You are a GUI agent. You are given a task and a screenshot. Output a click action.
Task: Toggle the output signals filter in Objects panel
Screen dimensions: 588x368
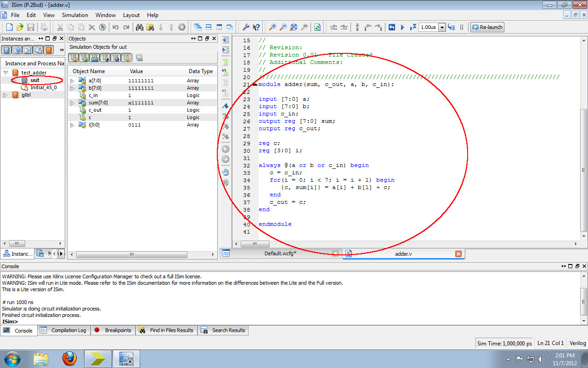click(83, 57)
